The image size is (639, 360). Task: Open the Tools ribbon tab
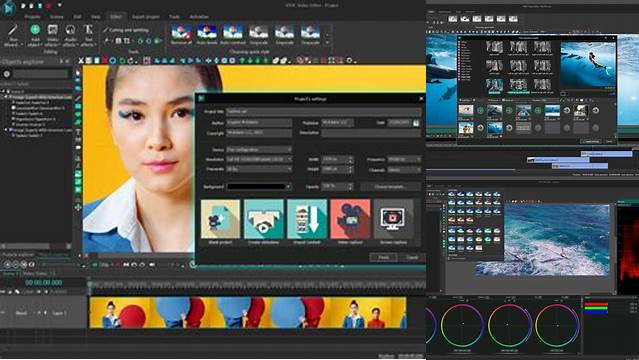tap(174, 17)
